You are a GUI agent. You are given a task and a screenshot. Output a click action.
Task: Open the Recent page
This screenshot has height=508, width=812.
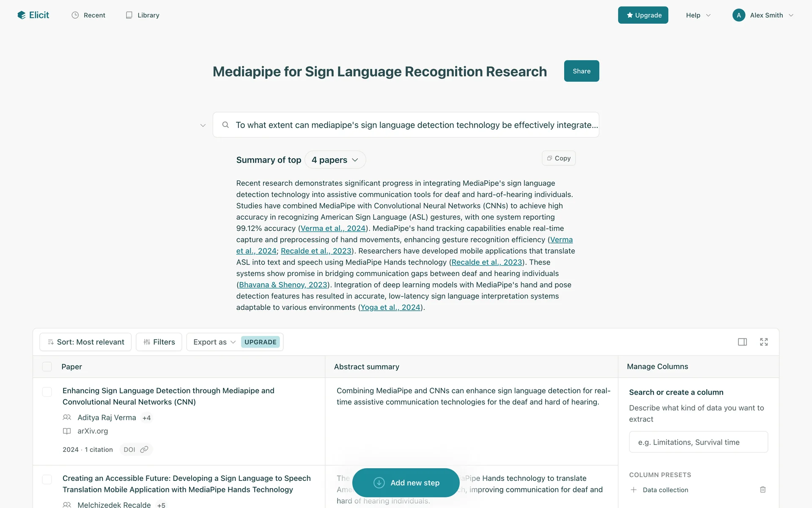[x=88, y=15]
